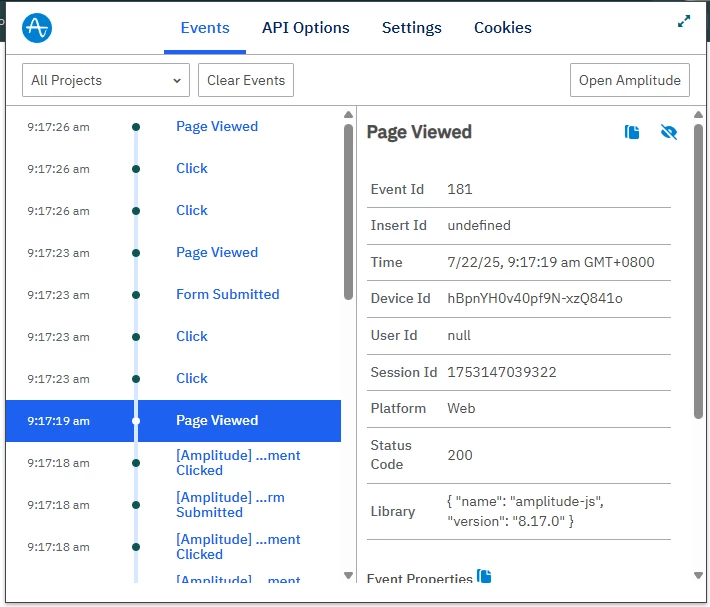Click the Insert Id value undefined
Image resolution: width=710 pixels, height=607 pixels.
479,225
